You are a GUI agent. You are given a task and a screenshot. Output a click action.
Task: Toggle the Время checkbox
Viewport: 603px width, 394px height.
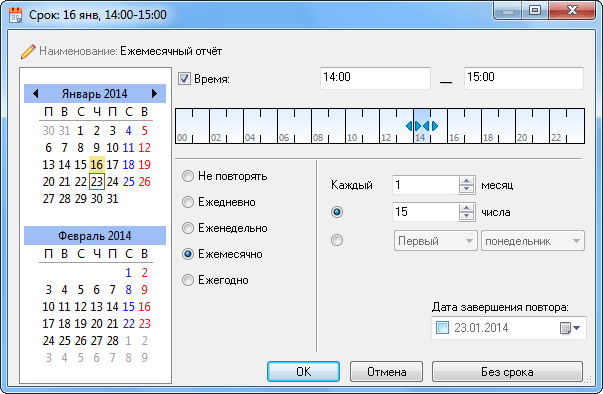tap(184, 79)
